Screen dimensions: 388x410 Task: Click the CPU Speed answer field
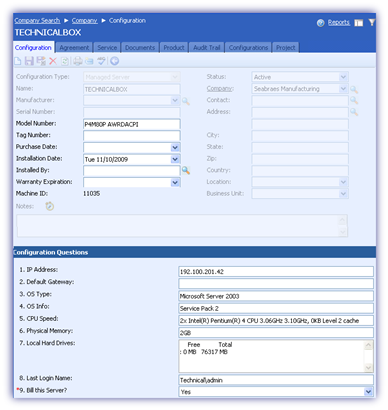click(x=276, y=321)
